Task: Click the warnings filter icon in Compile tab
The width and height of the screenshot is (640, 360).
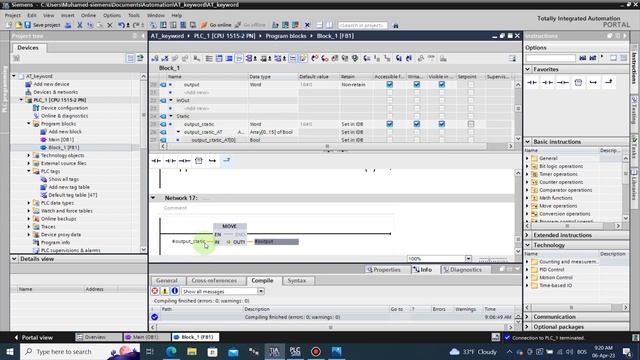Action: (x=165, y=291)
